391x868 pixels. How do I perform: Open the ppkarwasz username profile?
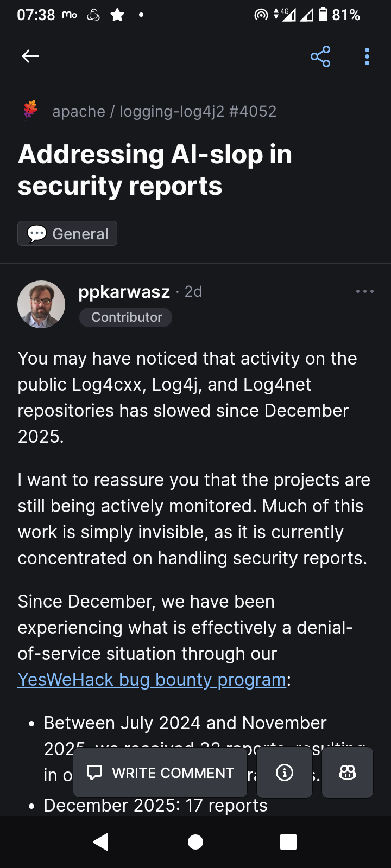click(124, 292)
